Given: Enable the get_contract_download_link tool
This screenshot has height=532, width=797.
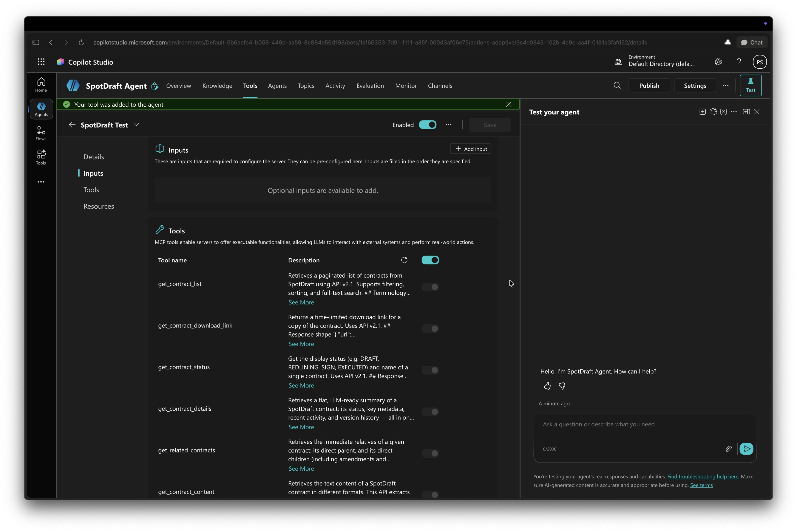Looking at the screenshot, I should [430, 329].
